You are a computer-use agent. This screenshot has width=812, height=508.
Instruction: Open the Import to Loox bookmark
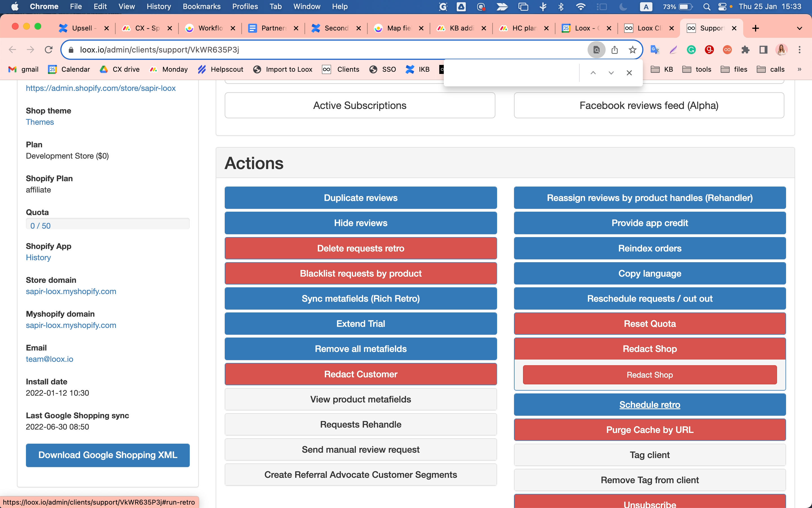tap(283, 69)
